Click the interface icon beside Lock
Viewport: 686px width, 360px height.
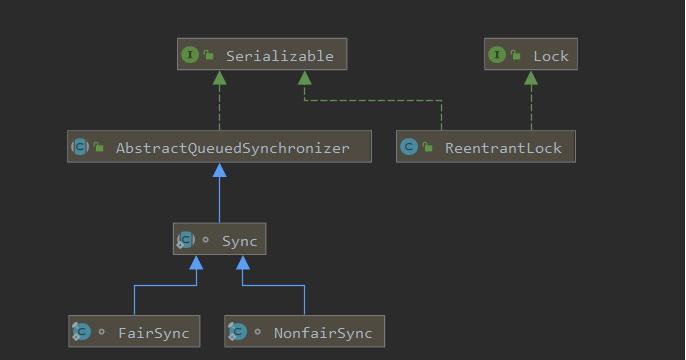[x=497, y=55]
